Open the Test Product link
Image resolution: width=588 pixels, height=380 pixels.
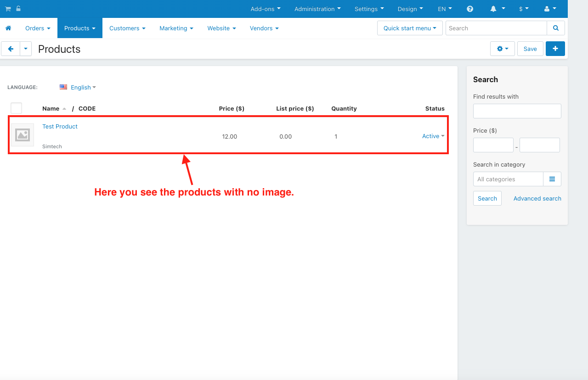coord(60,126)
